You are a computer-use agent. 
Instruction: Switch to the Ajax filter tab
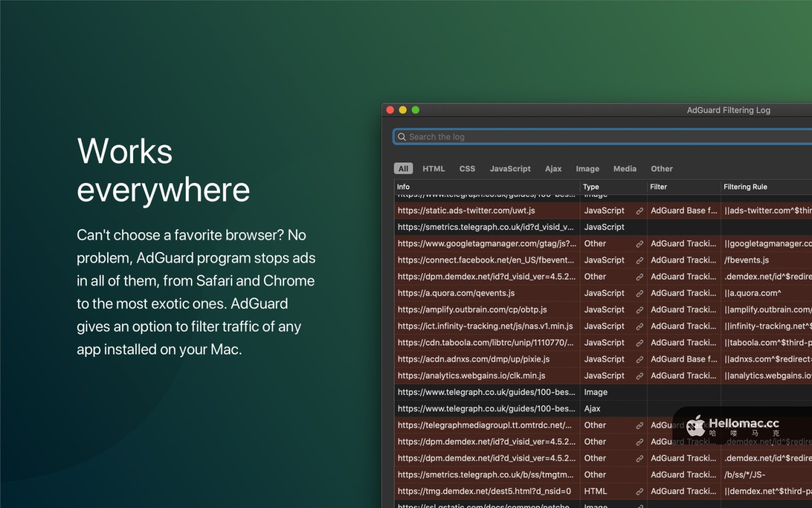[553, 169]
